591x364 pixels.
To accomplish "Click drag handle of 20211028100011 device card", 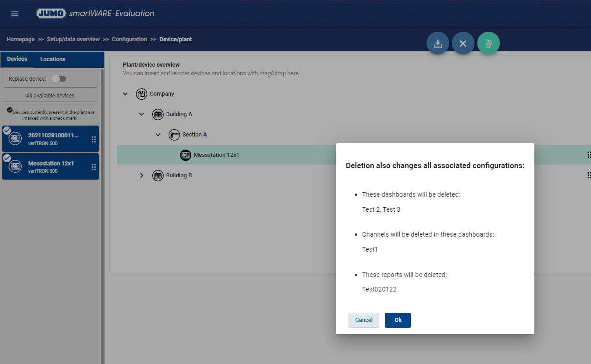I will click(x=94, y=139).
